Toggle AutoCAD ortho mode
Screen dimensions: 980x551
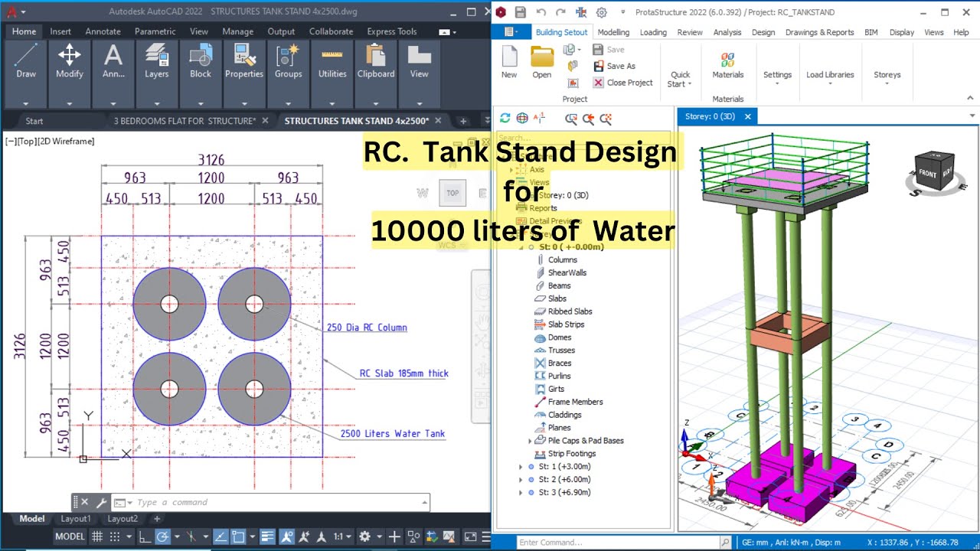click(x=145, y=537)
